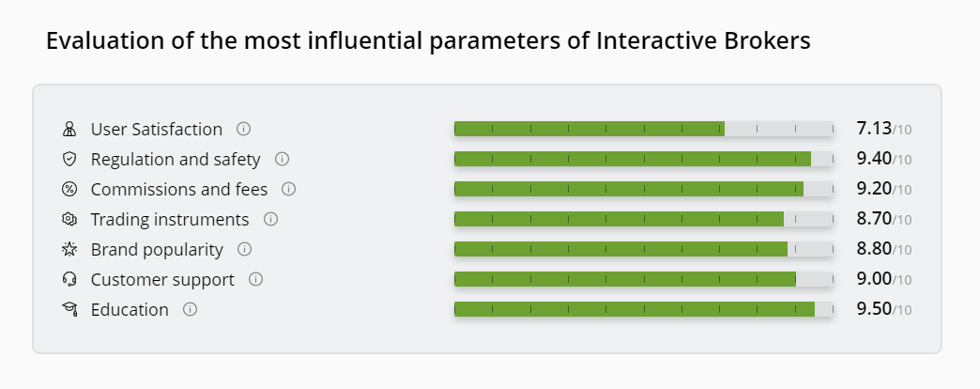The width and height of the screenshot is (980, 389).
Task: Click info icon next to Brand popularity
Action: [245, 249]
